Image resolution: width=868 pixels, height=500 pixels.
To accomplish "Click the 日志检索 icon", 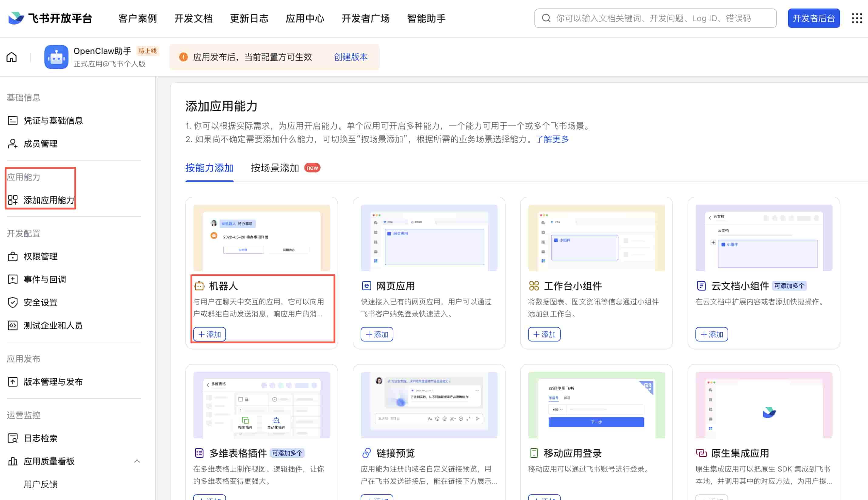I will tap(13, 438).
